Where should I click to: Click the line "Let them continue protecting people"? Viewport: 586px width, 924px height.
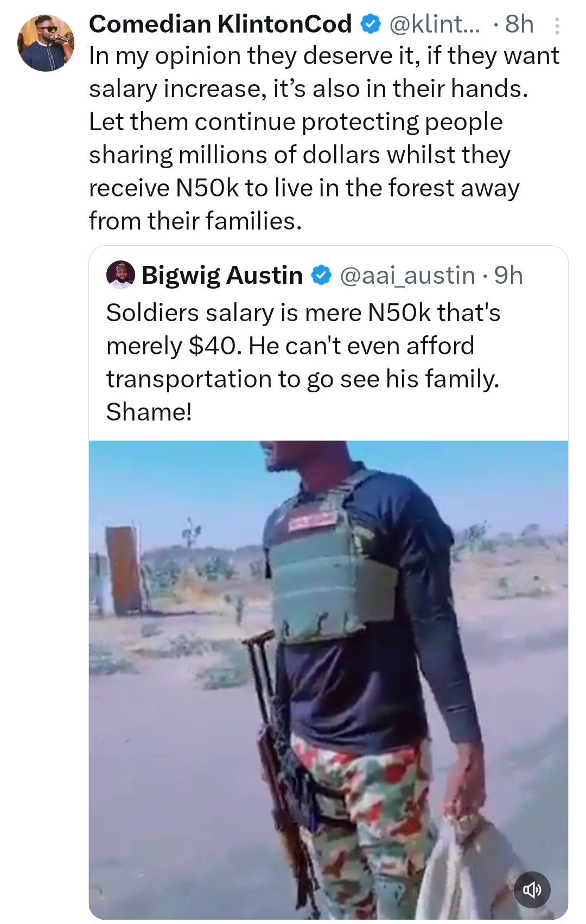click(296, 123)
